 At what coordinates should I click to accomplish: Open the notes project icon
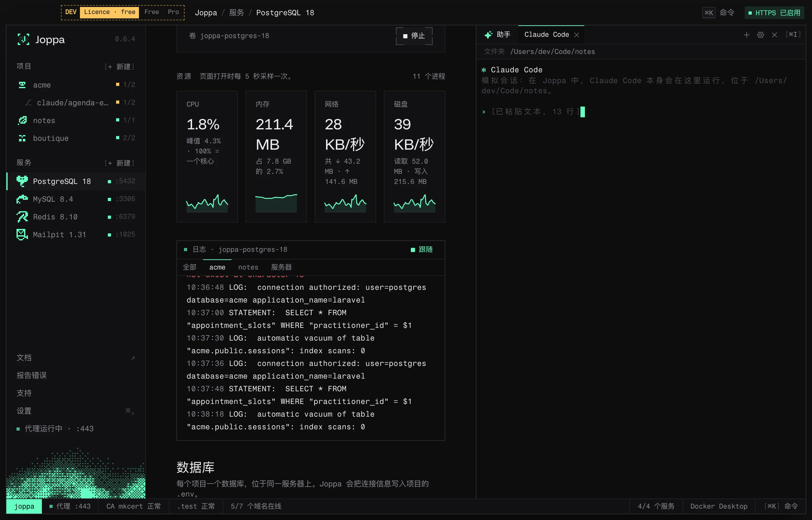click(x=22, y=120)
